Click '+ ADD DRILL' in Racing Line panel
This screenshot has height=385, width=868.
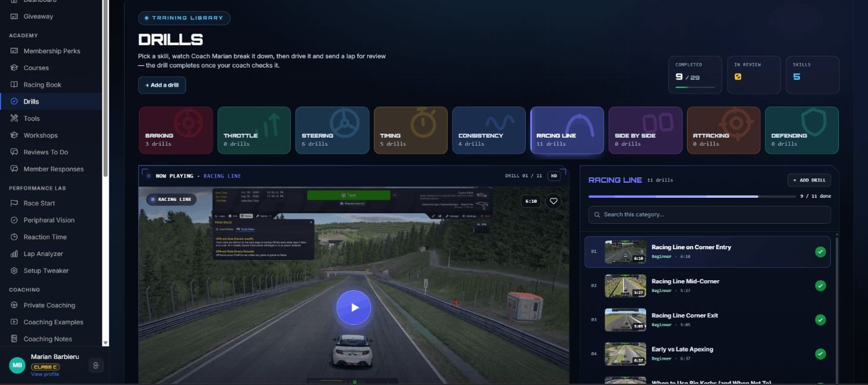tap(809, 180)
